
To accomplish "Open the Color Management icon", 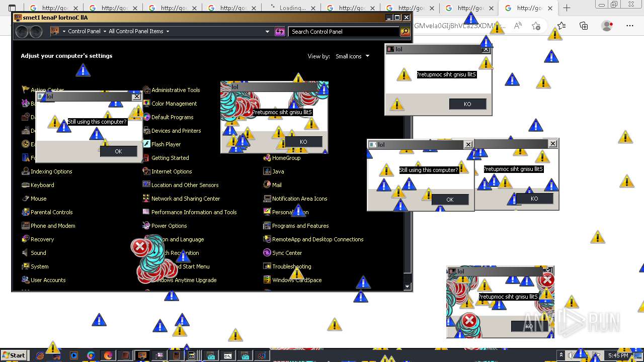I will 146,104.
